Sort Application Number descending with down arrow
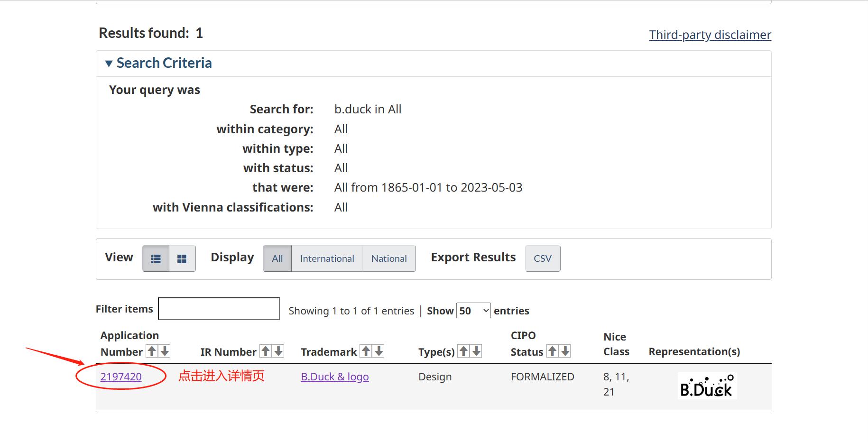This screenshot has width=868, height=442. 165,351
